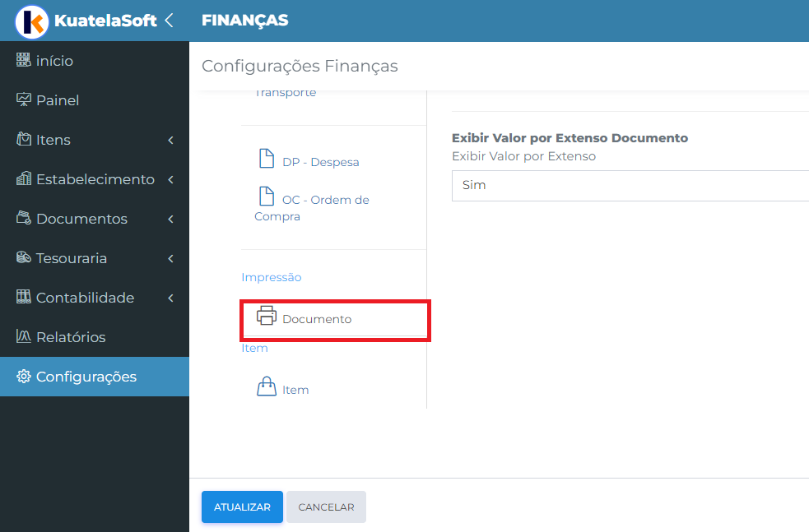Expand the Tesouraria submenu chevron
This screenshot has width=809, height=532.
tap(171, 258)
